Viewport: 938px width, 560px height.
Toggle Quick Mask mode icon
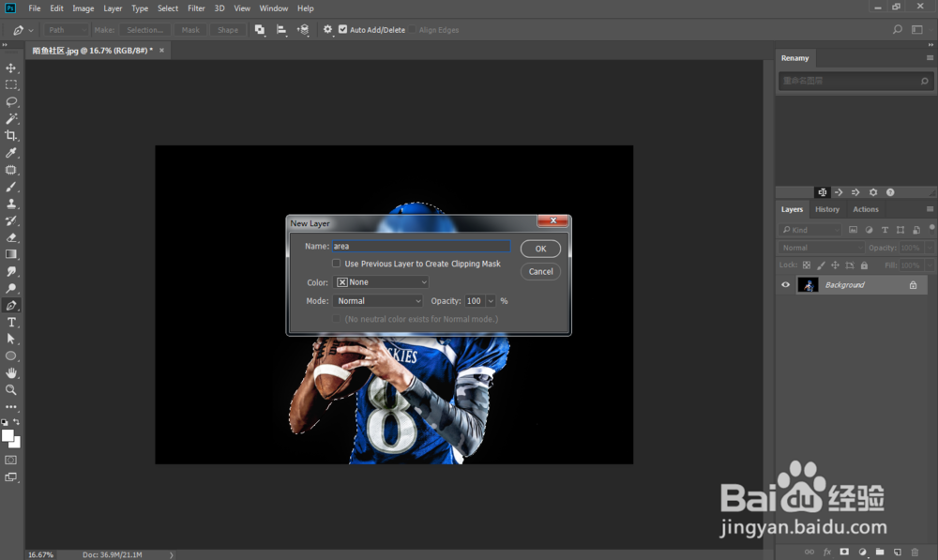click(x=10, y=460)
